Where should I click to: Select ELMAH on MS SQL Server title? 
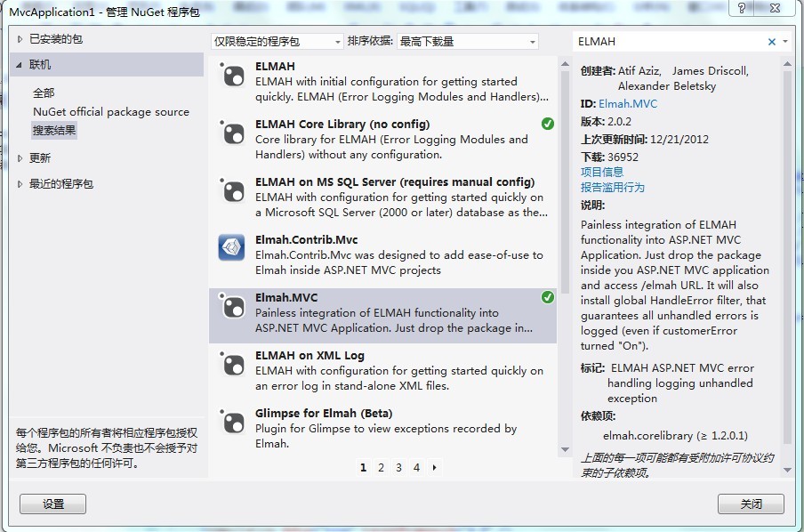(x=395, y=182)
